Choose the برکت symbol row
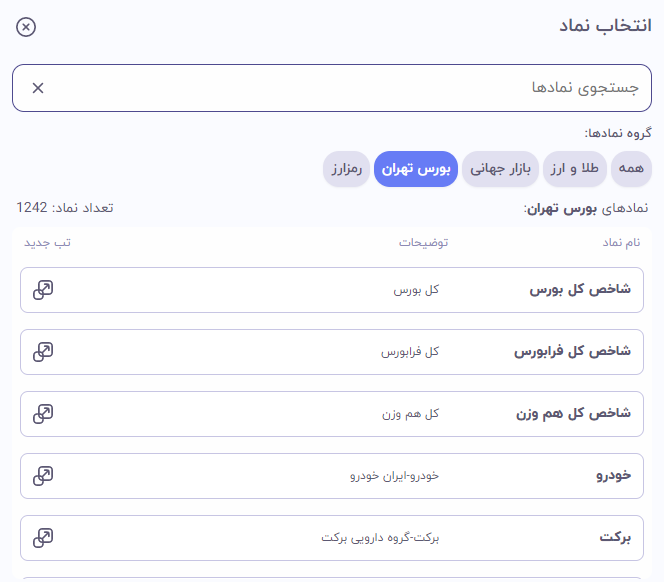 332,538
